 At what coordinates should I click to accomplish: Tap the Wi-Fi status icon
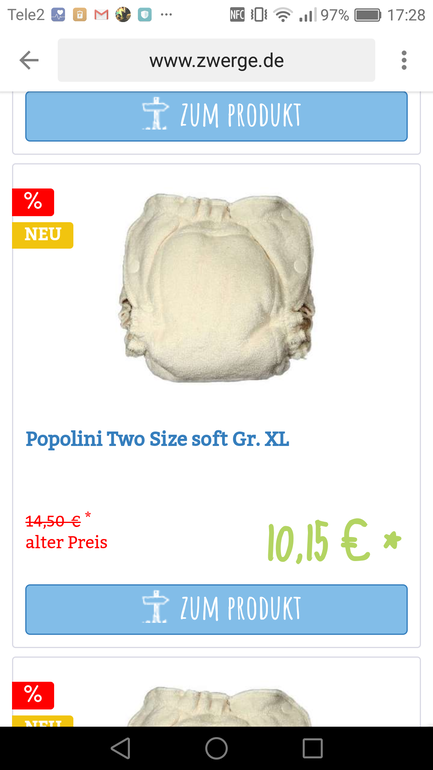[283, 15]
